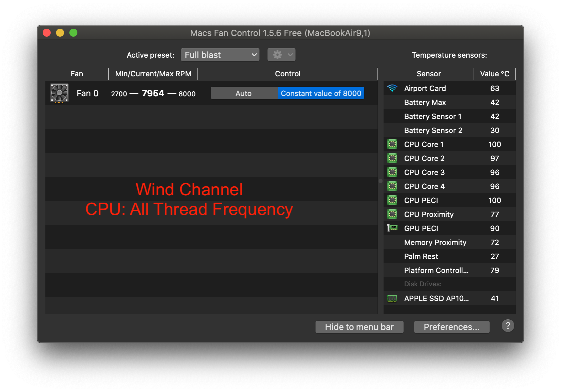Select the Battery Sensor 1 row
Image resolution: width=561 pixels, height=392 pixels.
[x=449, y=116]
